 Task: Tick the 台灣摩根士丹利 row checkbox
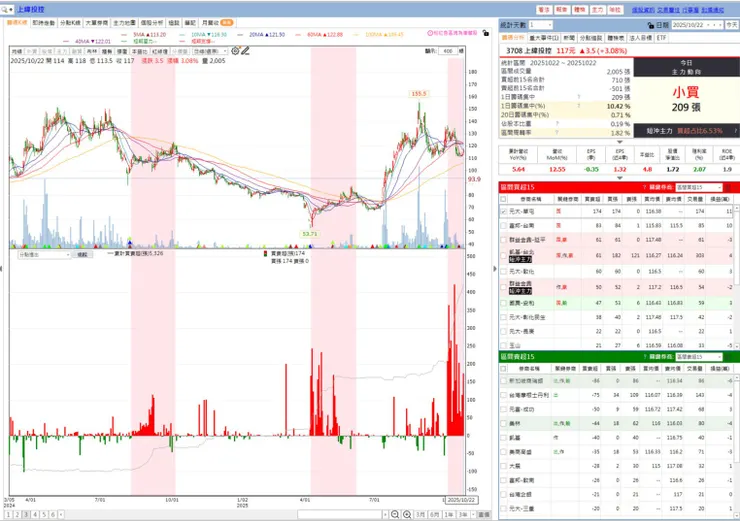[503, 395]
